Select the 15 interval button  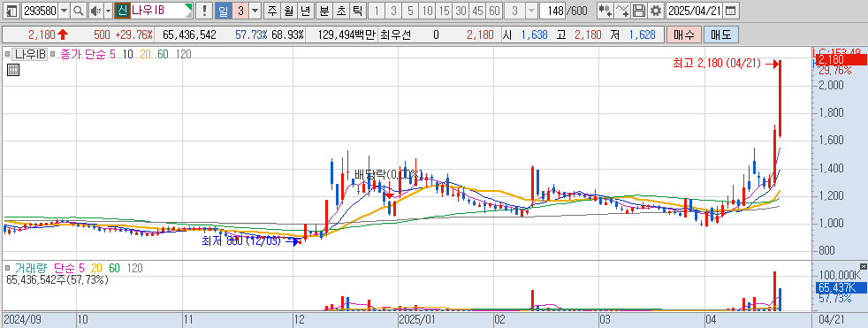click(x=444, y=10)
